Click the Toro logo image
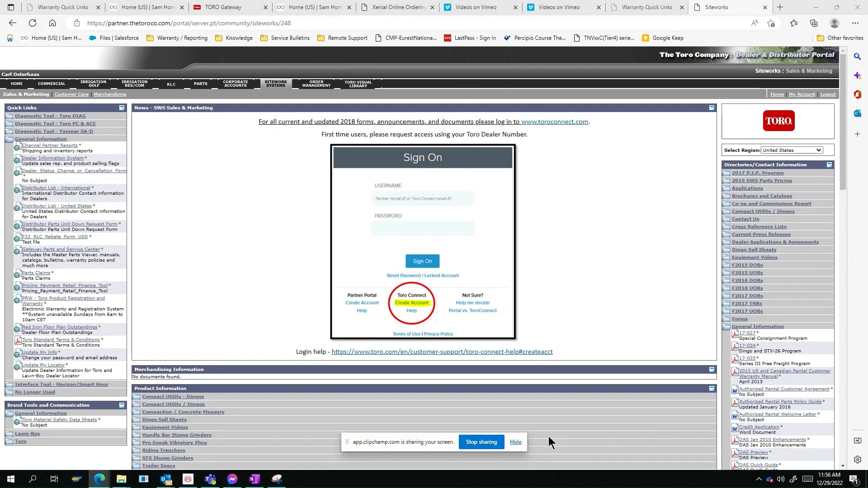This screenshot has width=868, height=488. (x=778, y=121)
